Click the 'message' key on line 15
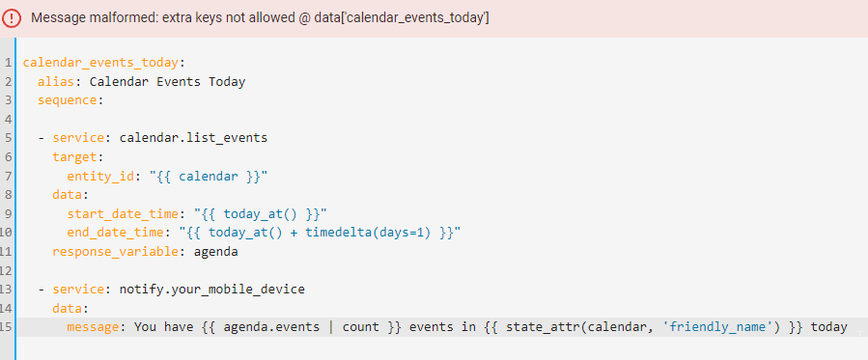 click(x=93, y=327)
